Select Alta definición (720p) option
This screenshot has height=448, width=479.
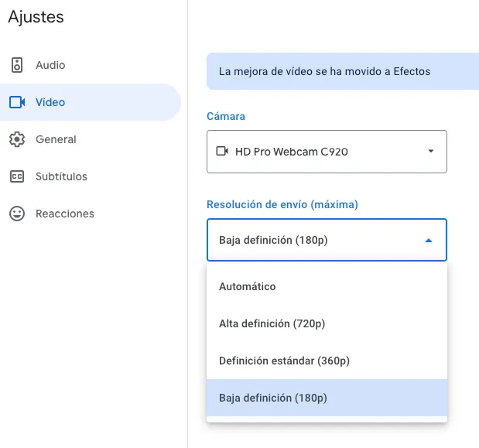pyautogui.click(x=272, y=323)
